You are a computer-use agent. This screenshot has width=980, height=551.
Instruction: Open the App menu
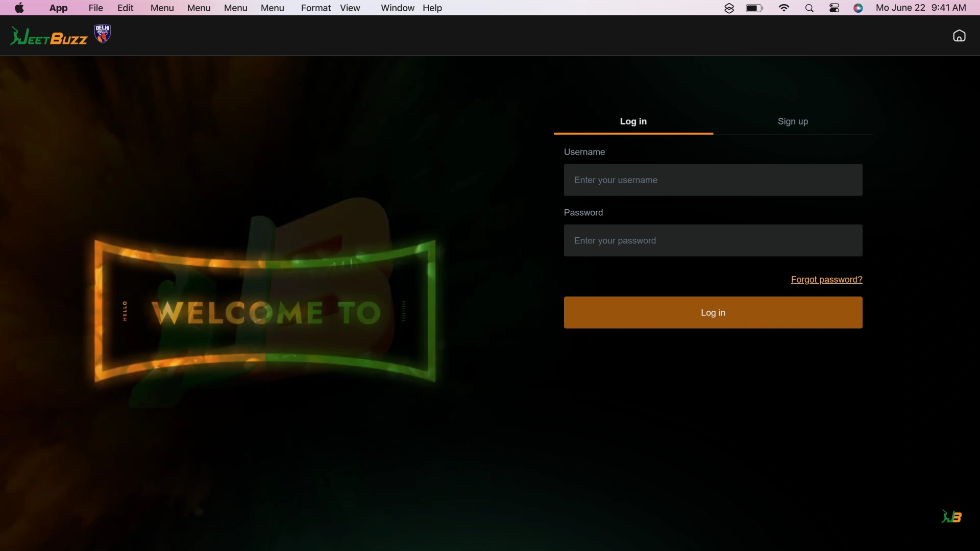point(58,8)
